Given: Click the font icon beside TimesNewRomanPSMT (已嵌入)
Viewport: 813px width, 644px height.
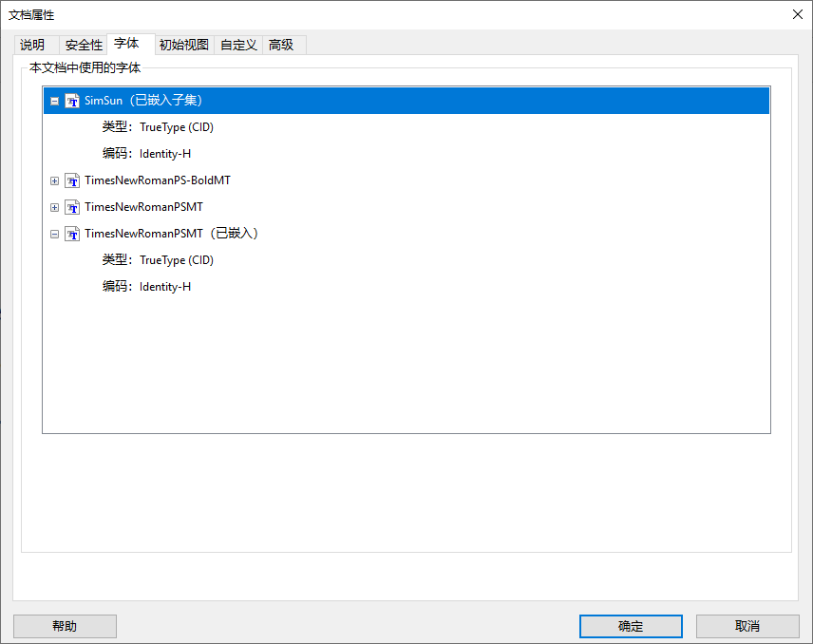Looking at the screenshot, I should 72,234.
